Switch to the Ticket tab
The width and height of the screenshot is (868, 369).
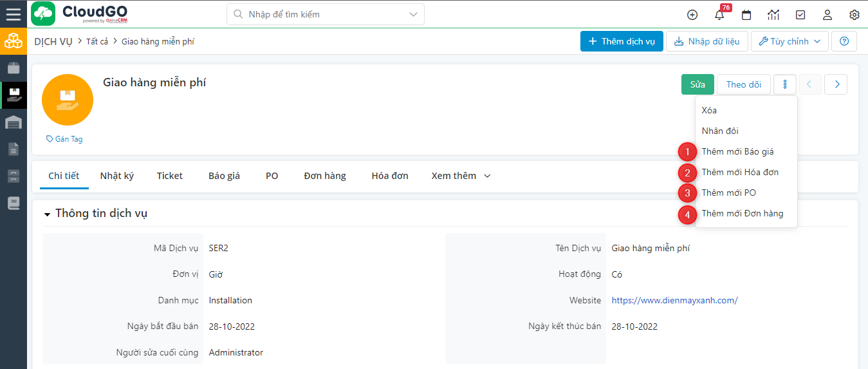point(170,176)
